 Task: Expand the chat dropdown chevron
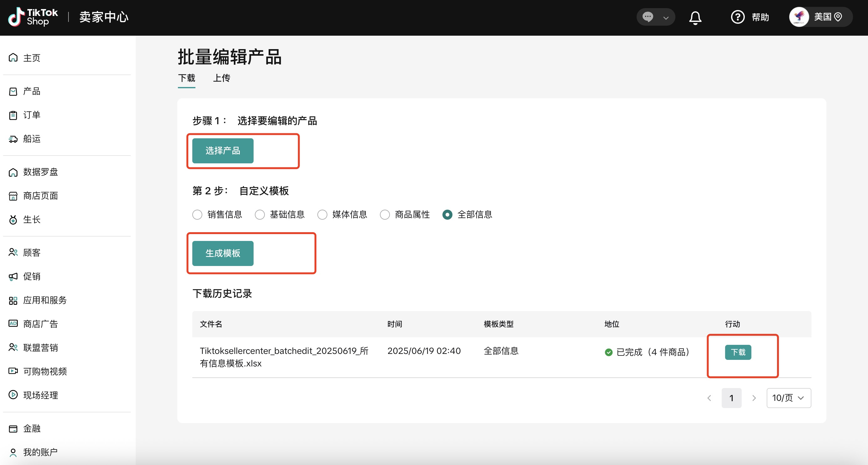click(665, 18)
